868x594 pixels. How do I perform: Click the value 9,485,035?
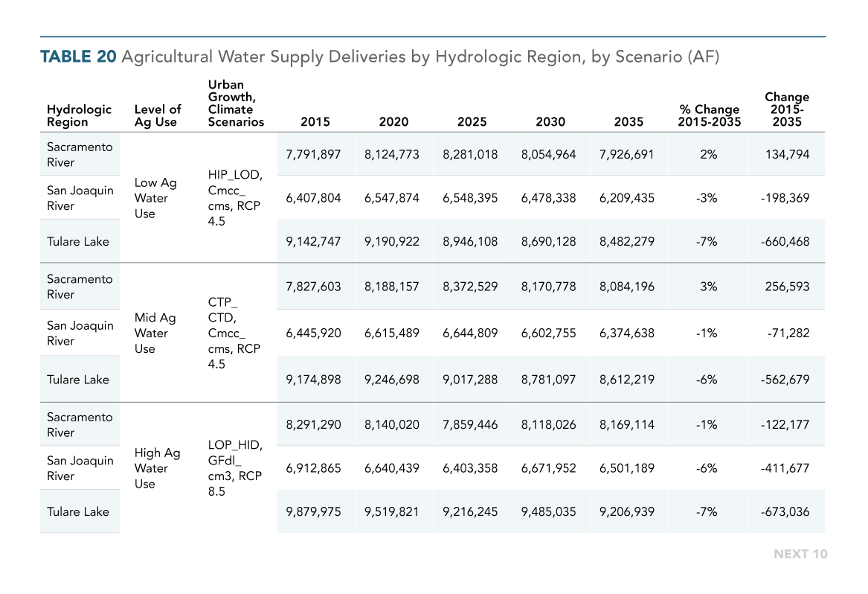tap(549, 512)
